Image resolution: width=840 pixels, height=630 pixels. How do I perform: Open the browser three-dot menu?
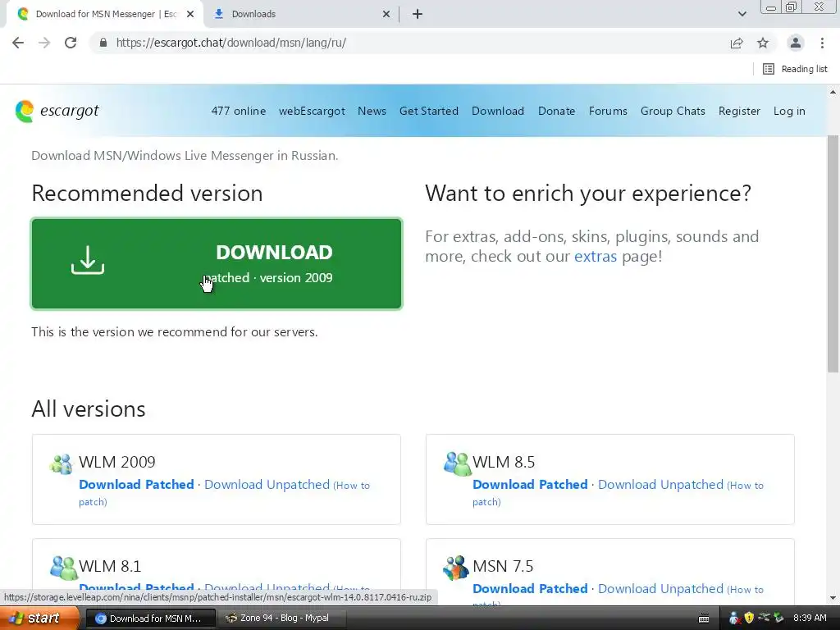822,43
